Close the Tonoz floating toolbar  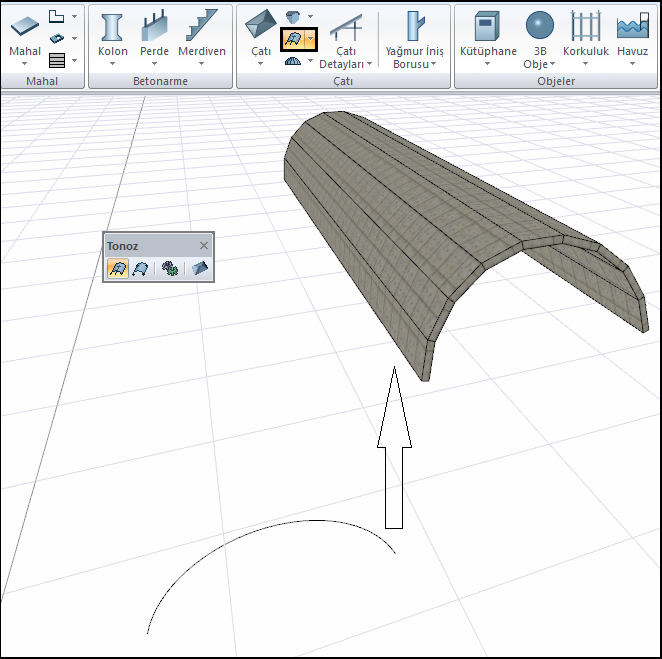204,245
